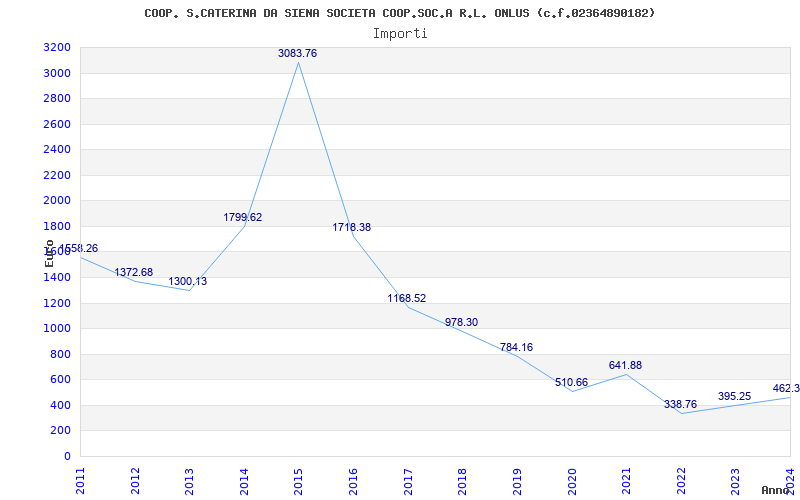
Task: Select the 3000 y-axis value
Action: [x=57, y=73]
